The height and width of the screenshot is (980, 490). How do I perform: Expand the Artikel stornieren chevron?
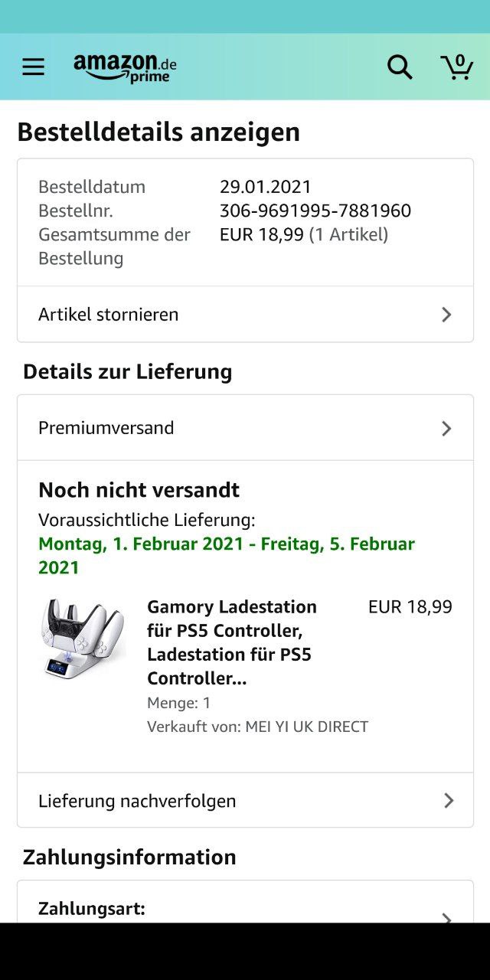pos(446,315)
